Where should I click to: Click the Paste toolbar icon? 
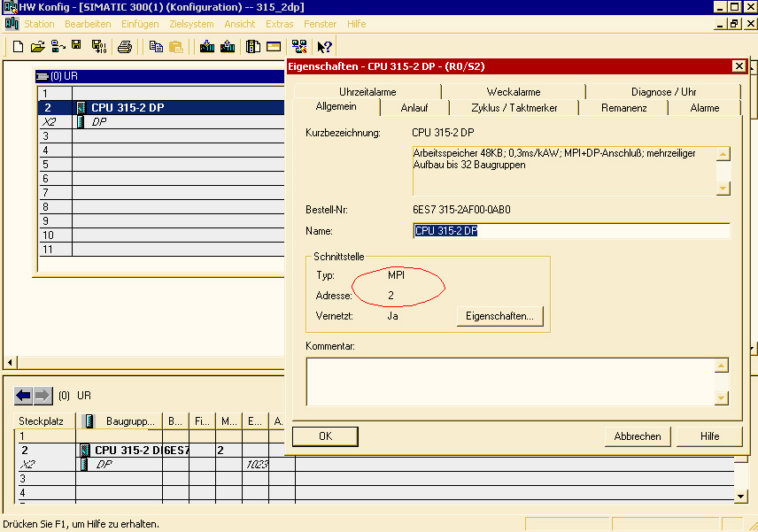coord(176,47)
